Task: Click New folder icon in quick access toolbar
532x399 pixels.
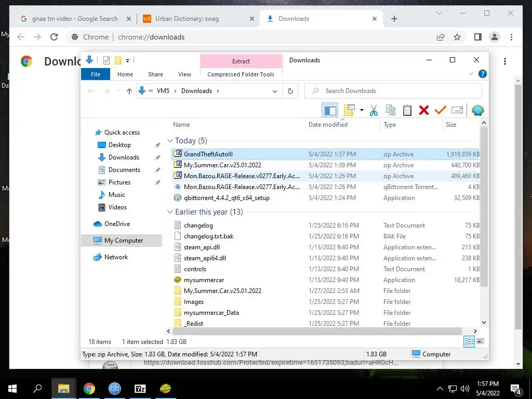Action: pyautogui.click(x=118, y=60)
